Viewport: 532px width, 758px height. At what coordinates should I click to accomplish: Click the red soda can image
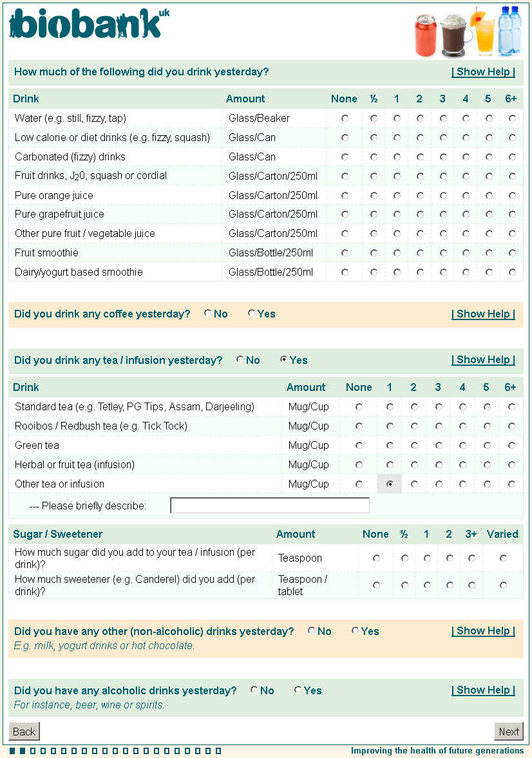(x=426, y=35)
